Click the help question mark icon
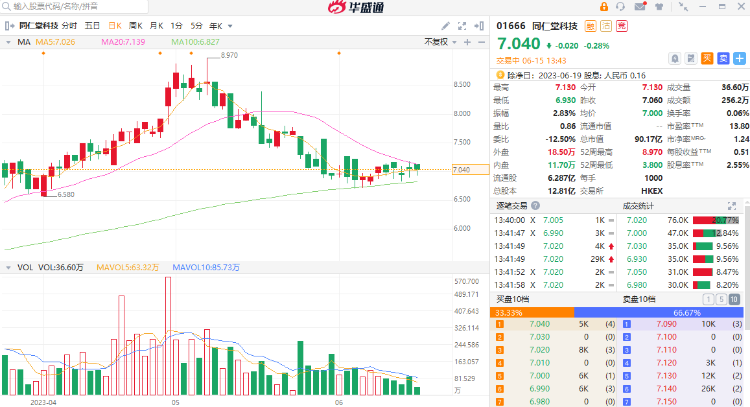 536,206
